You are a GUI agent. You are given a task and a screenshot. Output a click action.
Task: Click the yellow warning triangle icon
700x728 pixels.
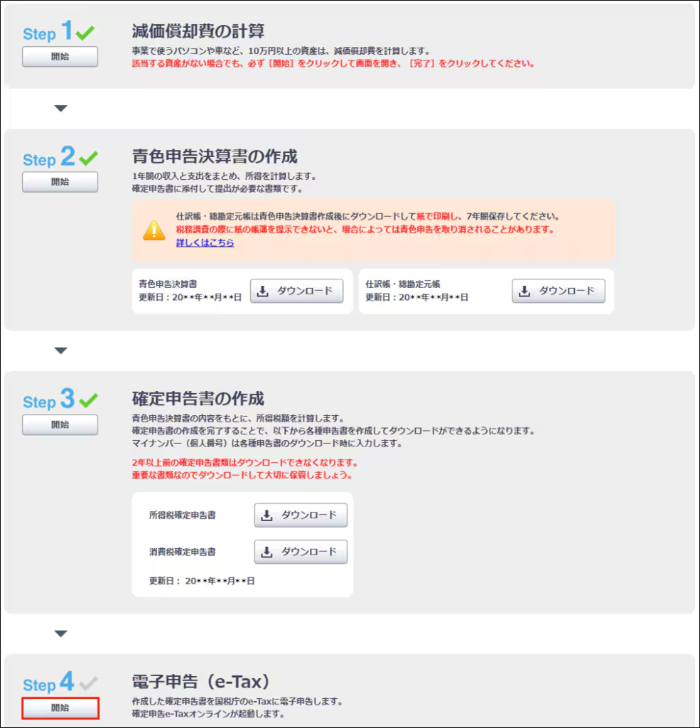tap(154, 230)
